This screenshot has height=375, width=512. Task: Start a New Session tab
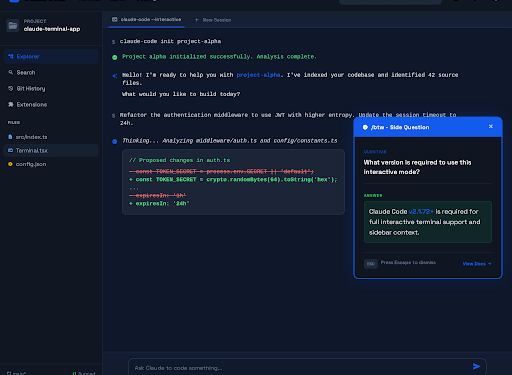213,20
